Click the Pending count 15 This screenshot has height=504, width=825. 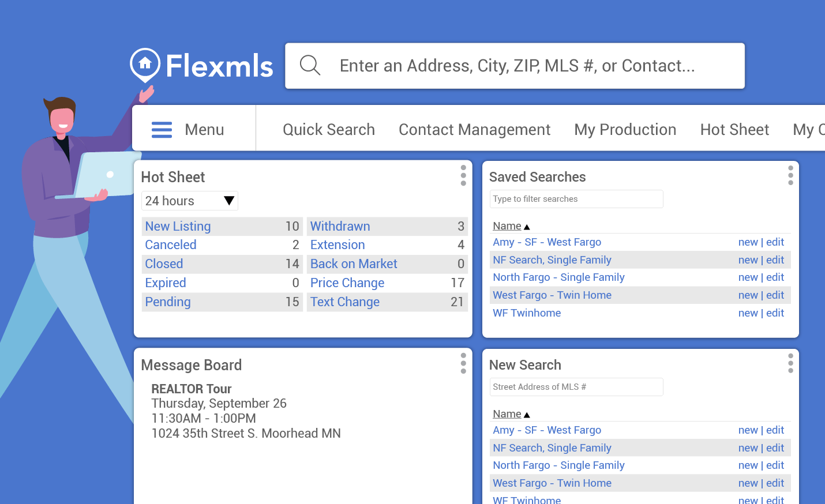[292, 302]
